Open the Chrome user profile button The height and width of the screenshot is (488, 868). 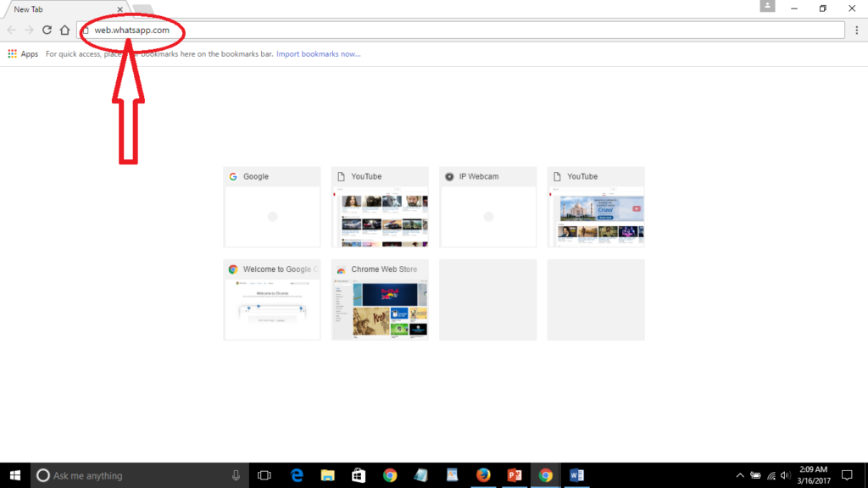coord(767,6)
